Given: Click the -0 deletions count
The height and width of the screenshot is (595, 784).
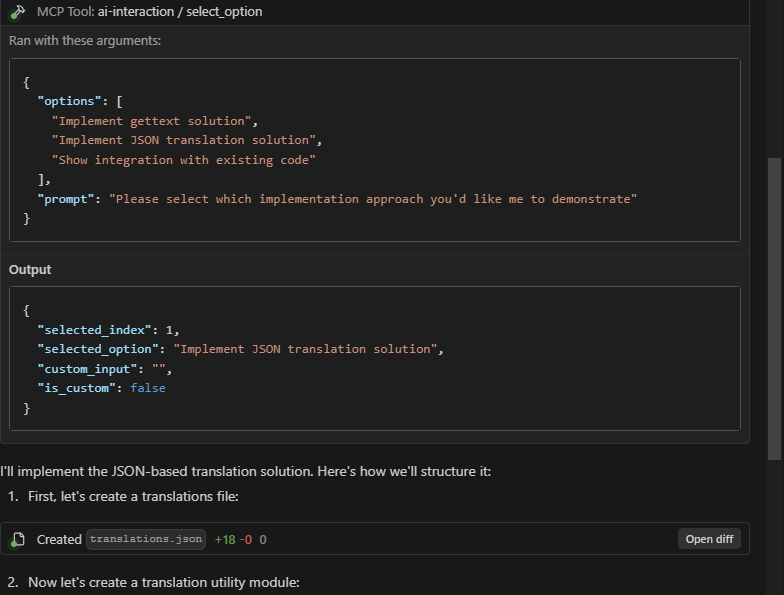Looking at the screenshot, I should tap(245, 539).
